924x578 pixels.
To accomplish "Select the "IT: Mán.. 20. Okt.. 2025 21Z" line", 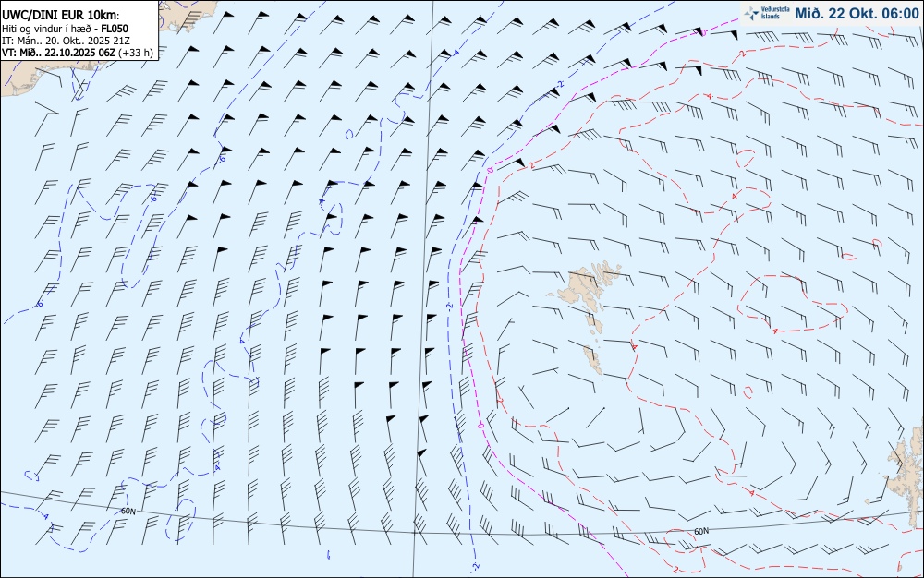I will (66, 41).
